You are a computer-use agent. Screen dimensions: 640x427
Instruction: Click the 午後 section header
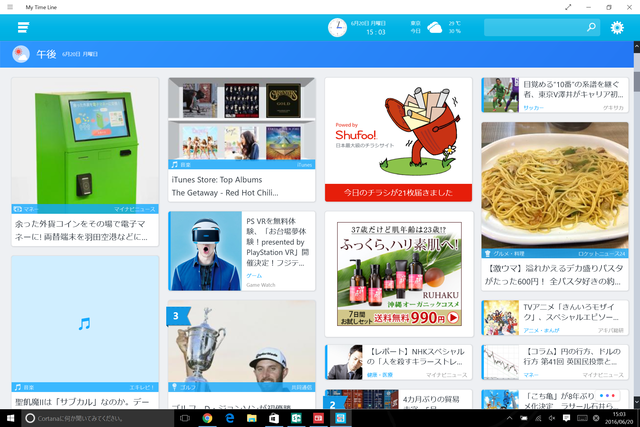tap(317, 54)
